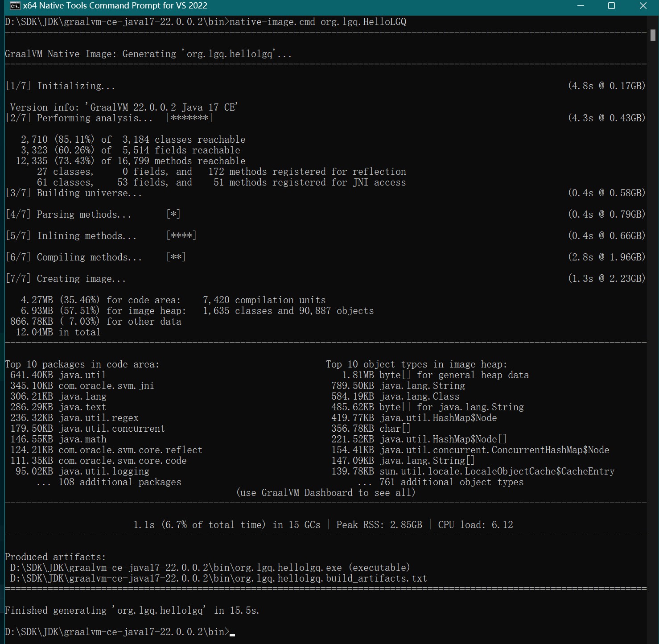Image resolution: width=659 pixels, height=644 pixels.
Task: Click the '236.32KB java.util.regex' row
Action: 74,418
